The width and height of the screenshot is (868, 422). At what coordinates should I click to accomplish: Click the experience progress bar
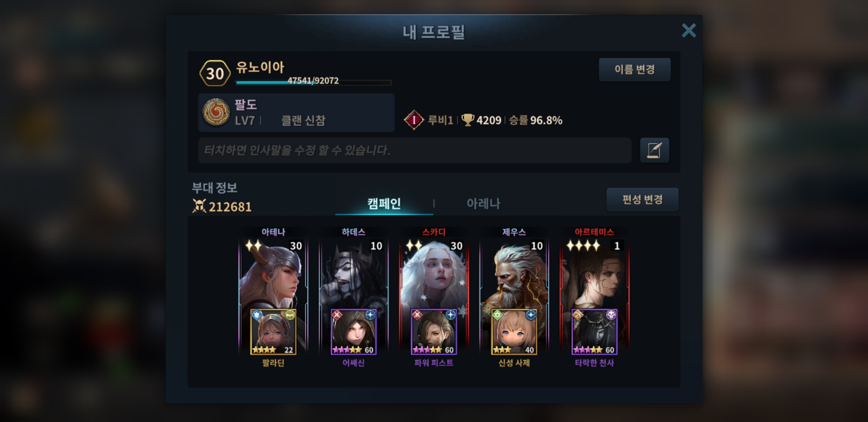coord(314,82)
